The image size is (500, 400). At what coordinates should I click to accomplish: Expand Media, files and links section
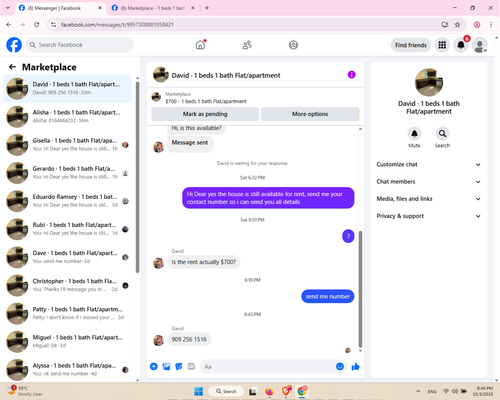[x=428, y=199]
